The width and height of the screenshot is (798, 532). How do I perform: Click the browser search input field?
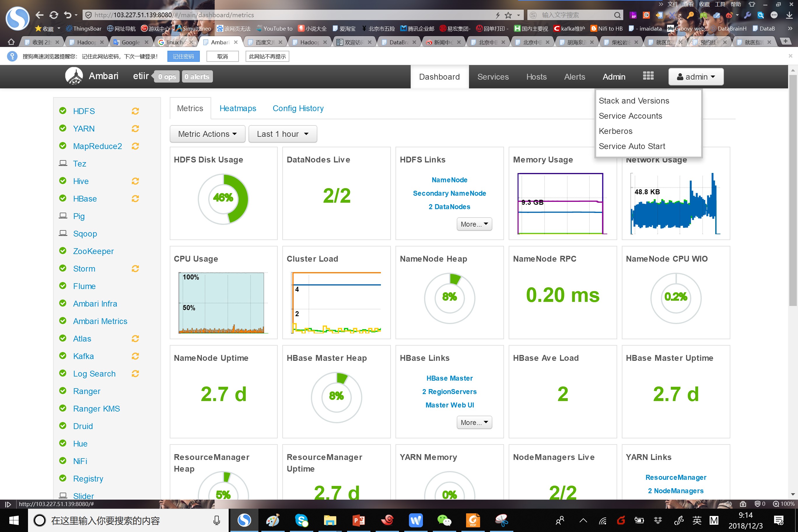(575, 15)
